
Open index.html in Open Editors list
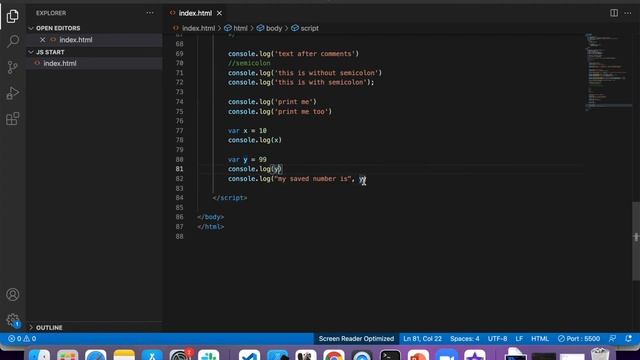(x=76, y=40)
